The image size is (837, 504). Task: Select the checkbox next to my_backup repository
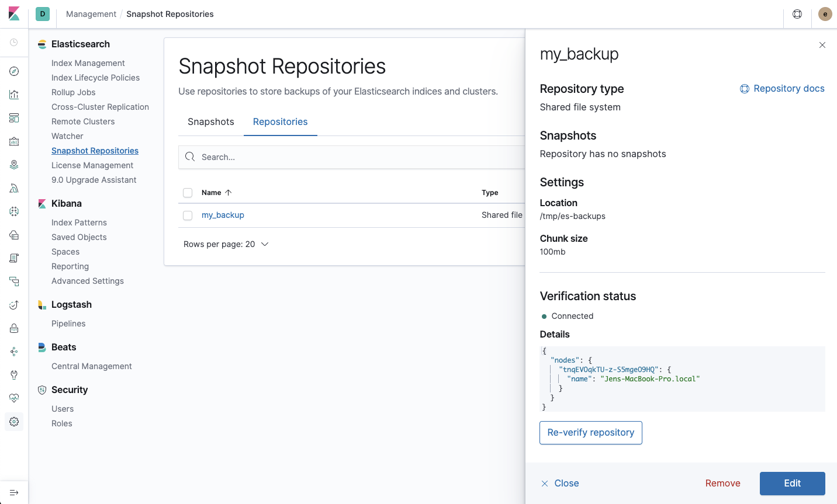pos(188,215)
